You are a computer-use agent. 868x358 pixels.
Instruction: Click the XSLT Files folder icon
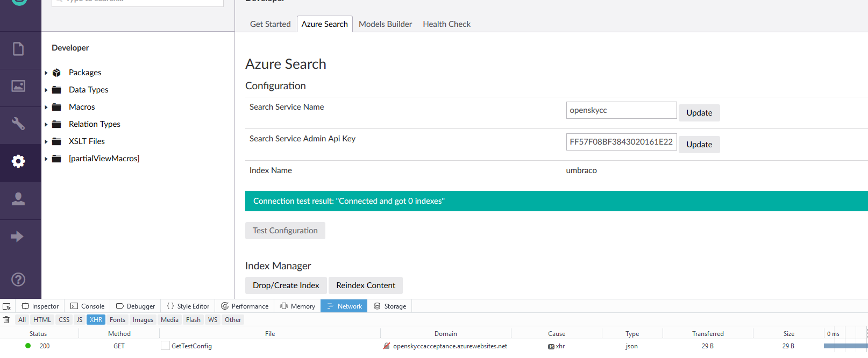click(x=56, y=141)
